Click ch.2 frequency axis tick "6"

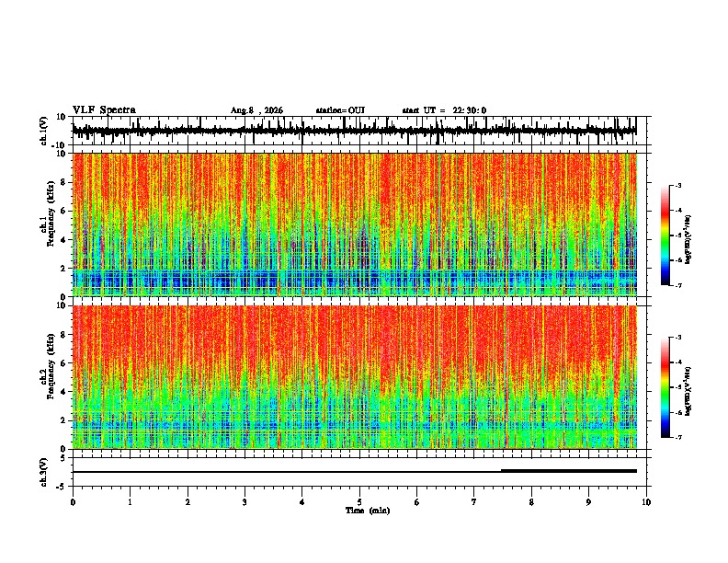pyautogui.click(x=64, y=362)
